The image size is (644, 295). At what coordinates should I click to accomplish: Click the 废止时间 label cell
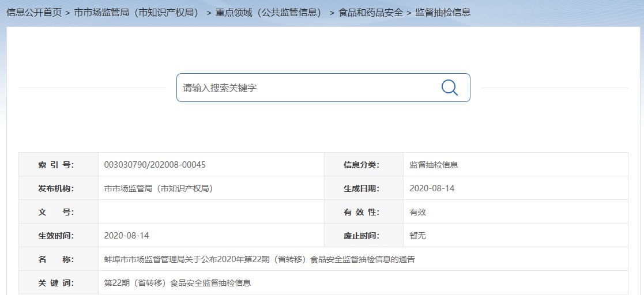(361, 236)
